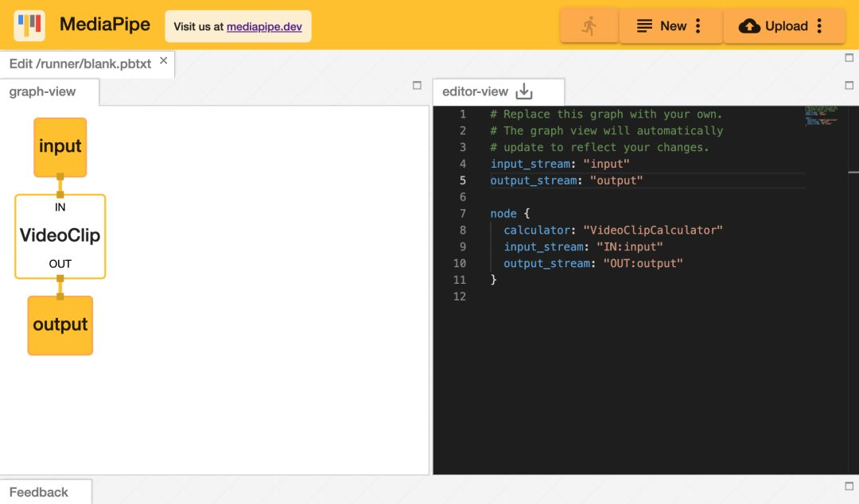Open the Upload button's three-dot menu

pyautogui.click(x=819, y=25)
